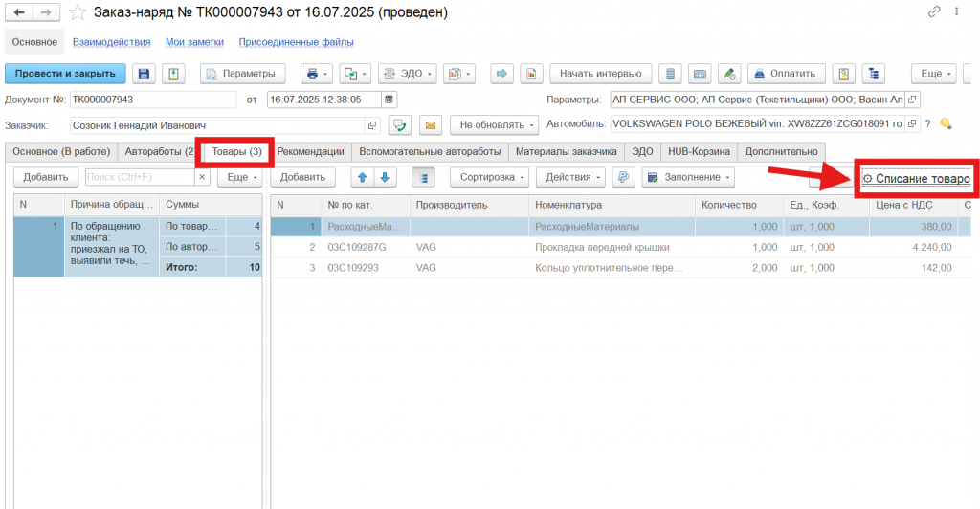Open the calendar picker for document date
The height and width of the screenshot is (509, 980).
389,100
